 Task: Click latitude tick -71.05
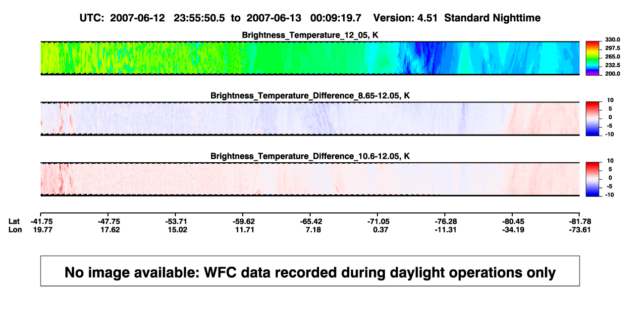tap(377, 221)
